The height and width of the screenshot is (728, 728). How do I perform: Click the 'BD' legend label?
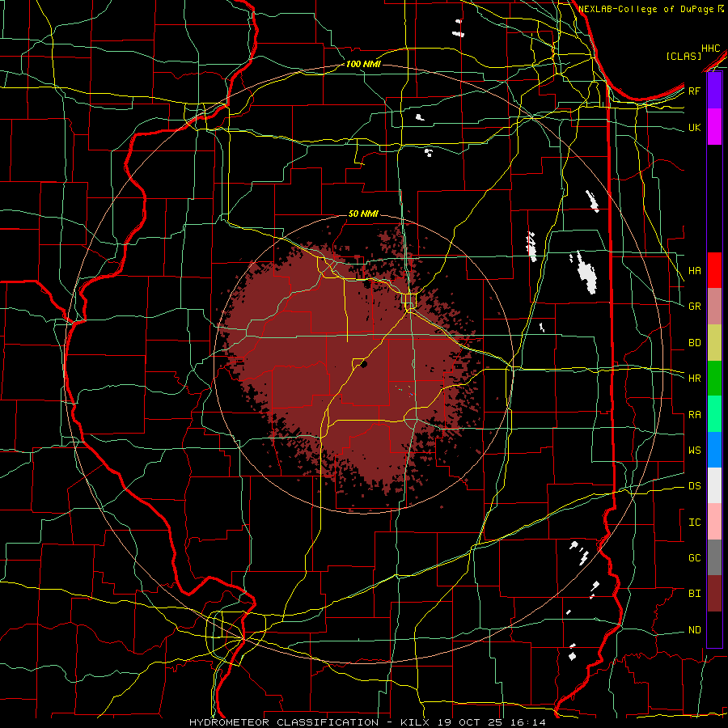[x=694, y=343]
